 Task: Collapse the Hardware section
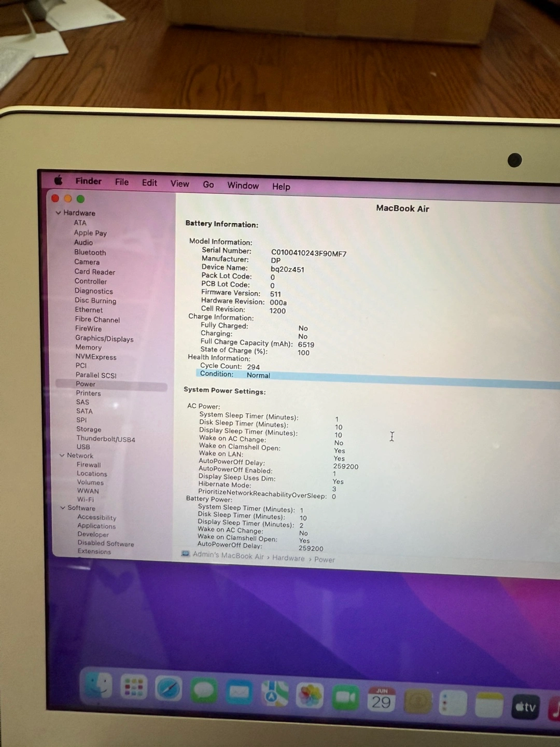point(59,213)
